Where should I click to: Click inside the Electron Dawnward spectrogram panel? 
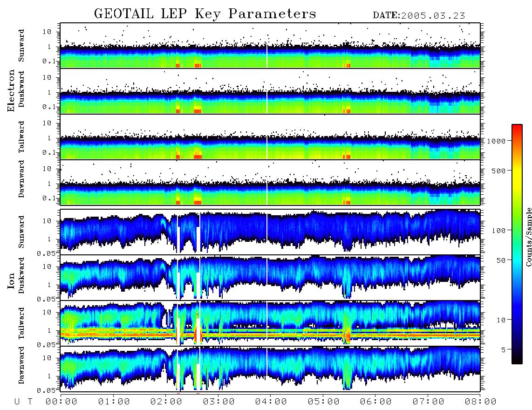270,183
